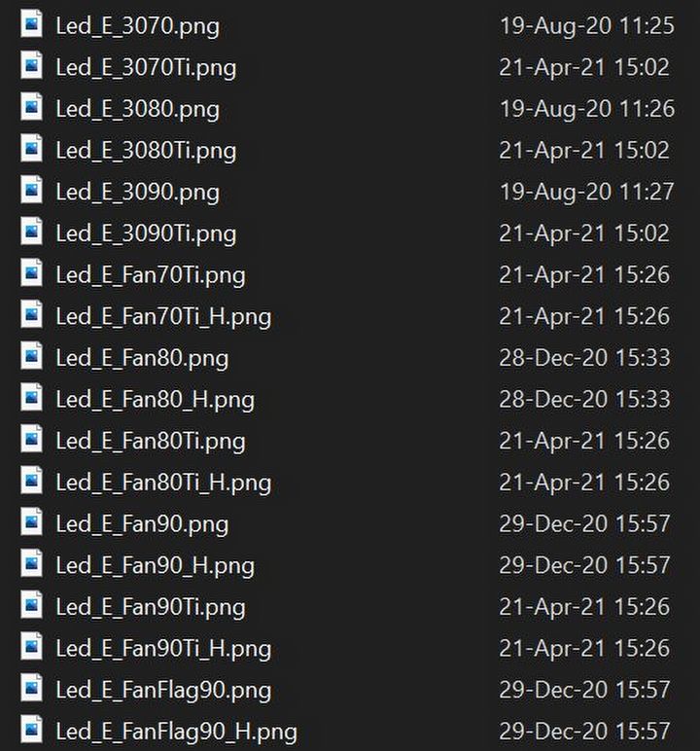Click the PNG icon for Led_E_3090.png
Image resolution: width=700 pixels, height=751 pixels.
[32, 190]
